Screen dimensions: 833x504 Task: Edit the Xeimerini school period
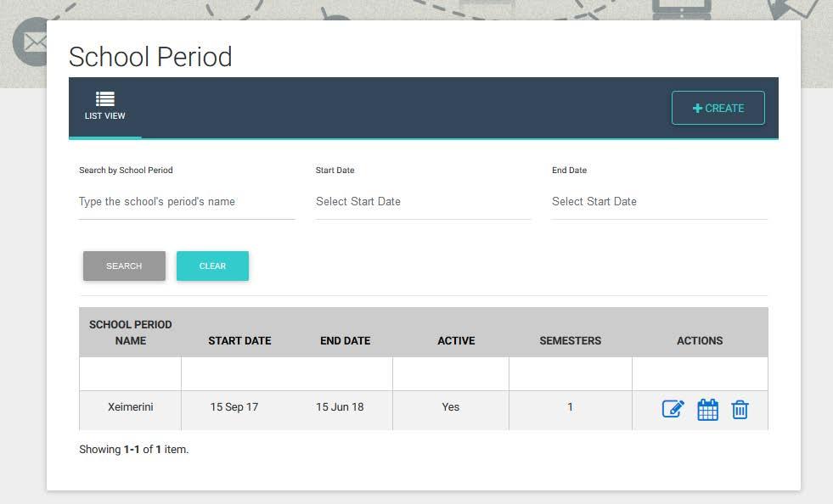click(673, 410)
